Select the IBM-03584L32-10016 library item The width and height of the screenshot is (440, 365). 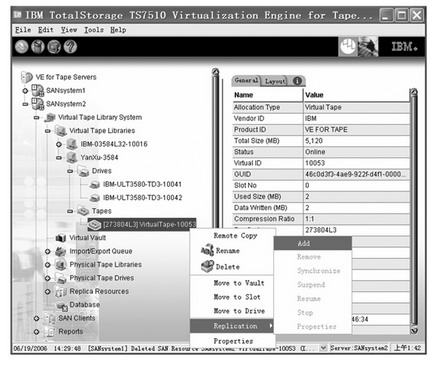(x=114, y=144)
